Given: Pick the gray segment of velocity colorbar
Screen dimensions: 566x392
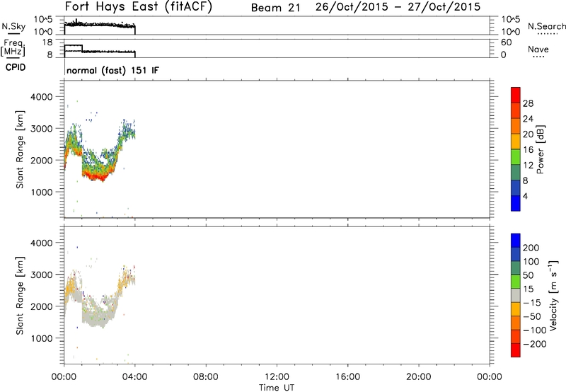Looking at the screenshot, I should [516, 296].
